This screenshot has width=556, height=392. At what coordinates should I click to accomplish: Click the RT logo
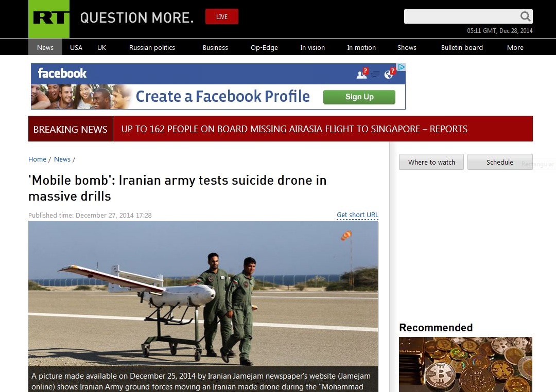49,19
